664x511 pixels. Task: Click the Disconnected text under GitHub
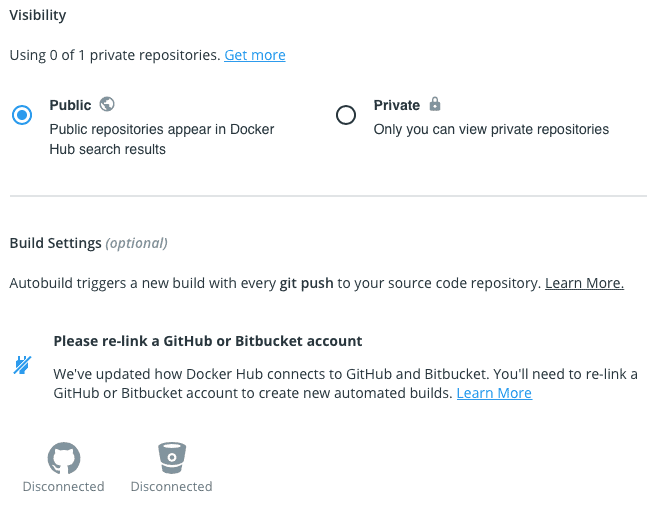[64, 486]
